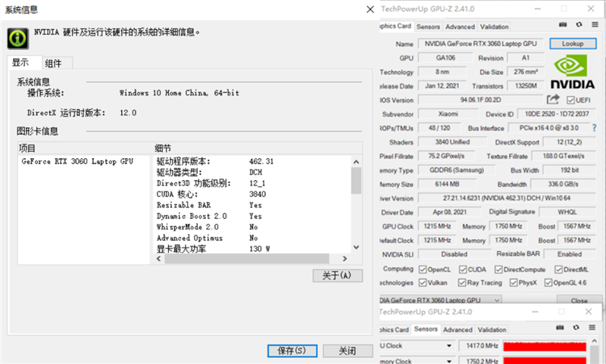Image resolution: width=606 pixels, height=364 pixels.
Task: Click the 关于(A) button
Action: pos(337,275)
